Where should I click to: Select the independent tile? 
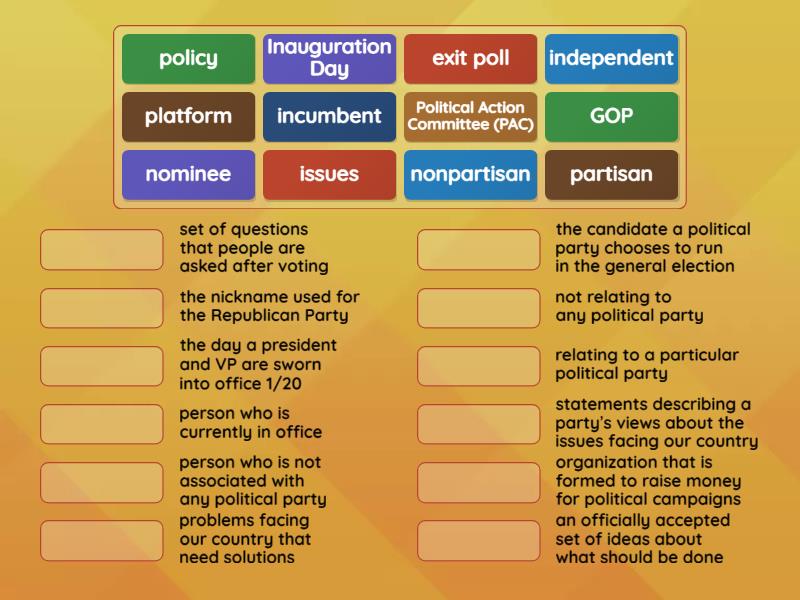(x=611, y=58)
